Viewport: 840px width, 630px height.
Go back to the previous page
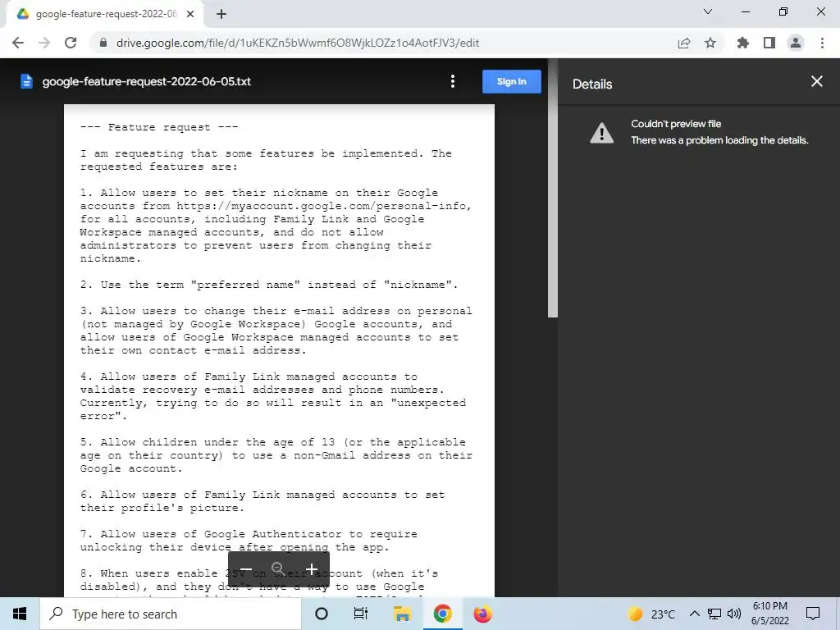pos(18,43)
